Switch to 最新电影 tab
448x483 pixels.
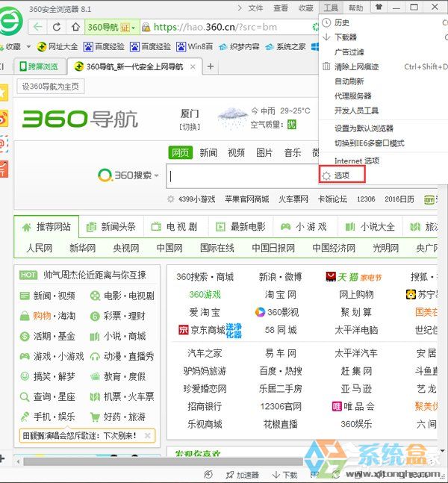(240, 227)
